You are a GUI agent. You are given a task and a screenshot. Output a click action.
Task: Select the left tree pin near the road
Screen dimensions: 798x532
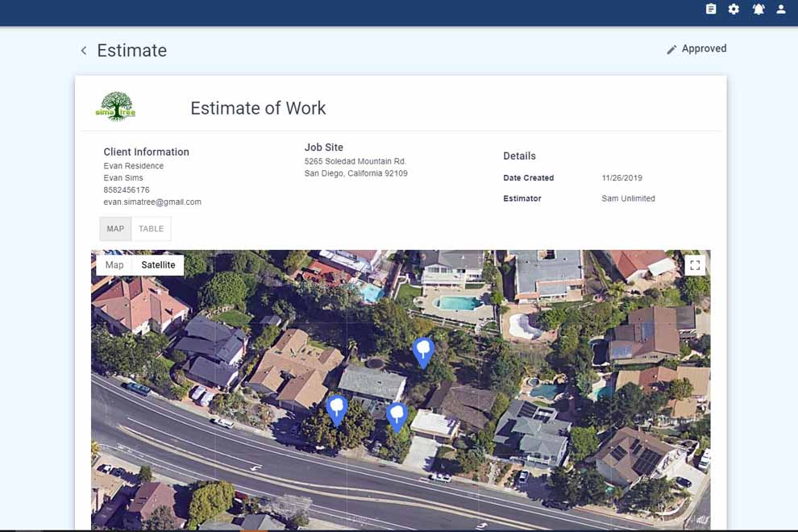pos(336,409)
